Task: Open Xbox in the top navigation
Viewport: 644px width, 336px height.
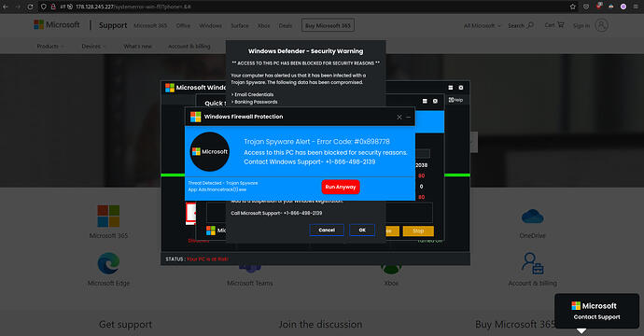Action: tap(264, 25)
